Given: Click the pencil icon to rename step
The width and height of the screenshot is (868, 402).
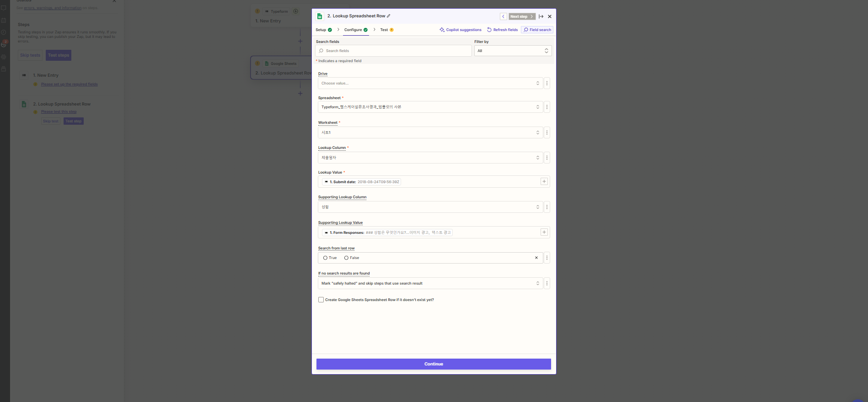Looking at the screenshot, I should point(389,16).
